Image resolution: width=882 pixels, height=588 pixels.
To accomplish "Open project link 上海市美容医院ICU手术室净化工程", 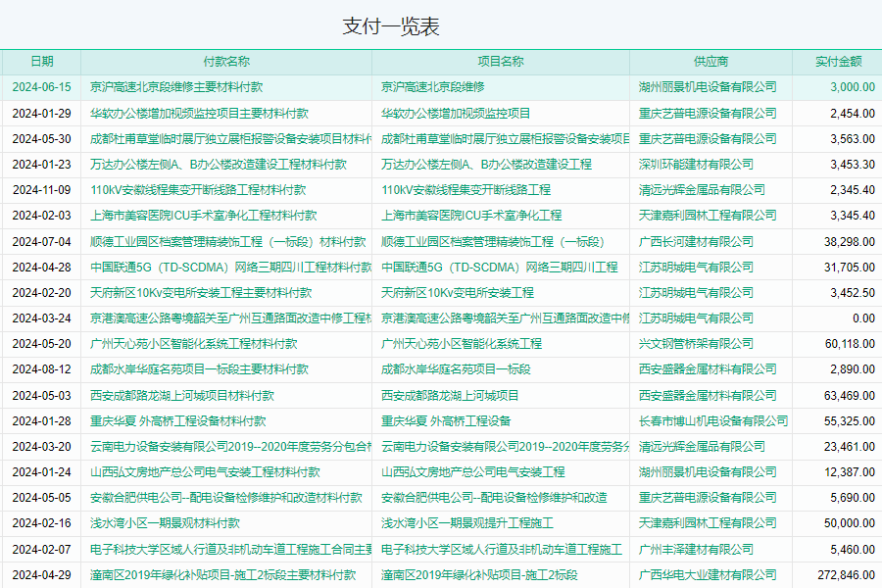I will tap(471, 215).
